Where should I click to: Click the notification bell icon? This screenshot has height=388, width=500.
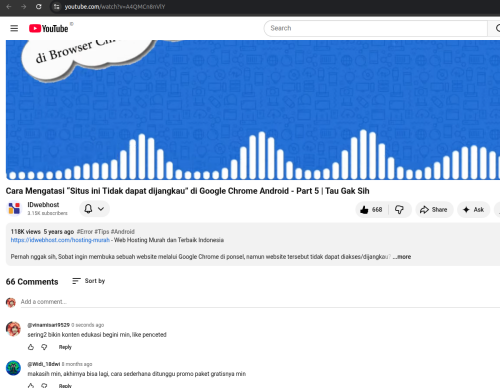pos(88,209)
